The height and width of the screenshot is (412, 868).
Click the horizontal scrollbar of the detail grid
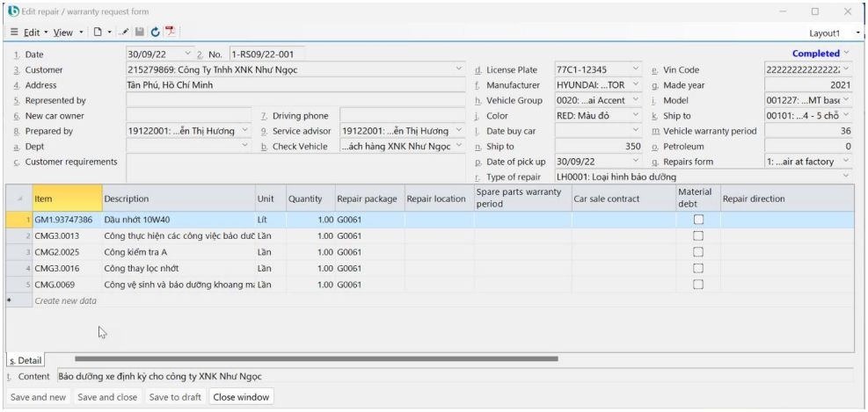tap(316, 359)
